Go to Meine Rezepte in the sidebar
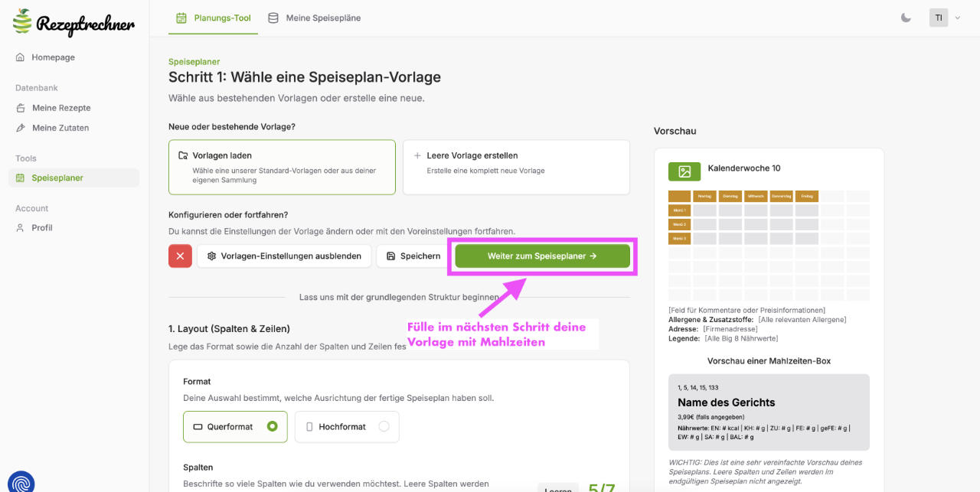The height and width of the screenshot is (492, 980). click(x=61, y=108)
